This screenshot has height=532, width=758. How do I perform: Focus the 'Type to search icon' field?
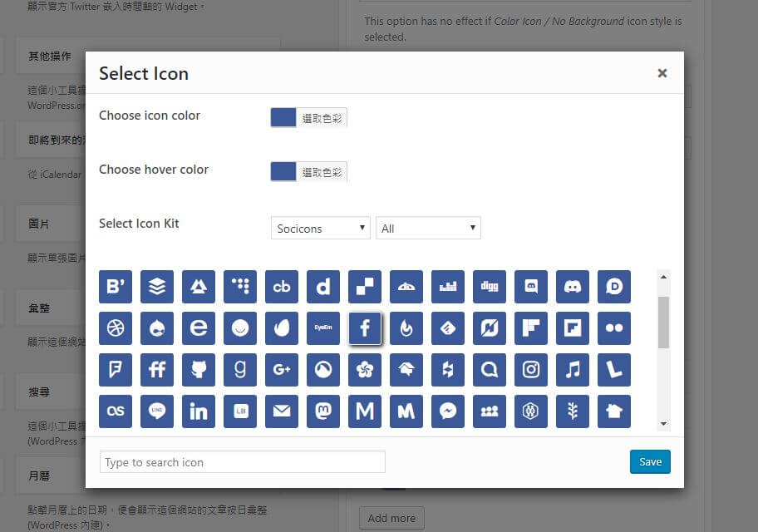[x=243, y=462]
